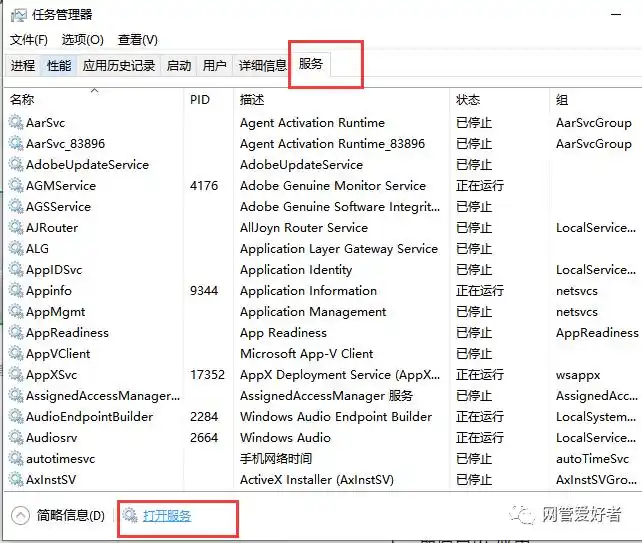Click the gear icon of the AarSvc service

click(x=16, y=122)
